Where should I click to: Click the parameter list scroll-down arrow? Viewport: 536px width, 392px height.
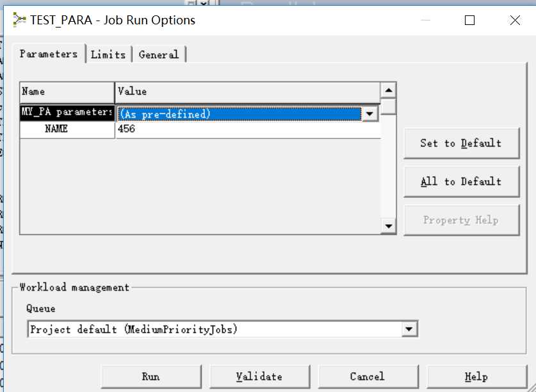388,226
